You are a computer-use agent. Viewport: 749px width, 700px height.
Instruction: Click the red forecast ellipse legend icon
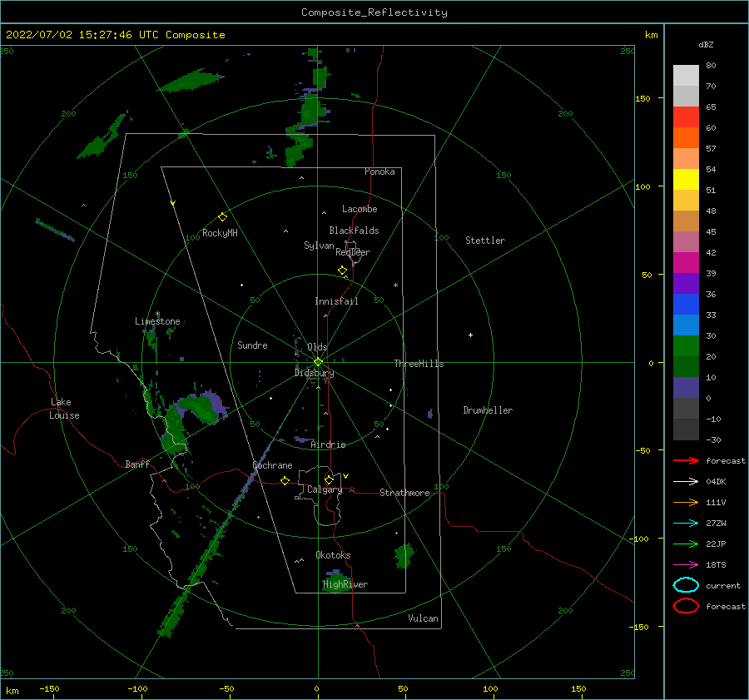686,606
